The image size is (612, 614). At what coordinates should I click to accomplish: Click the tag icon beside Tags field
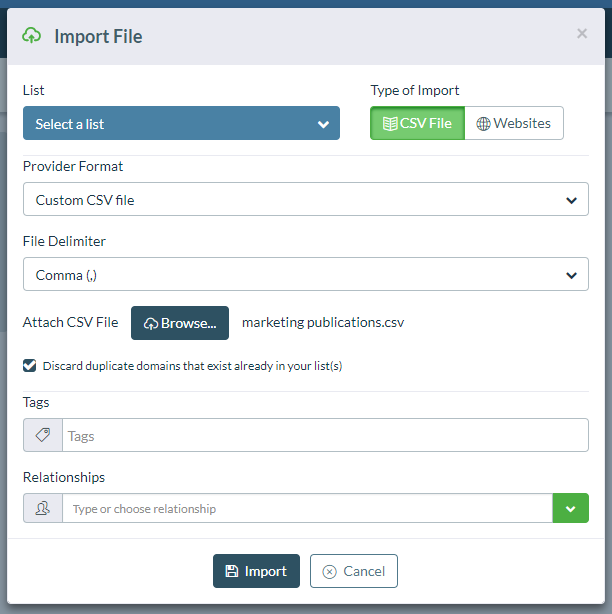[x=43, y=435]
